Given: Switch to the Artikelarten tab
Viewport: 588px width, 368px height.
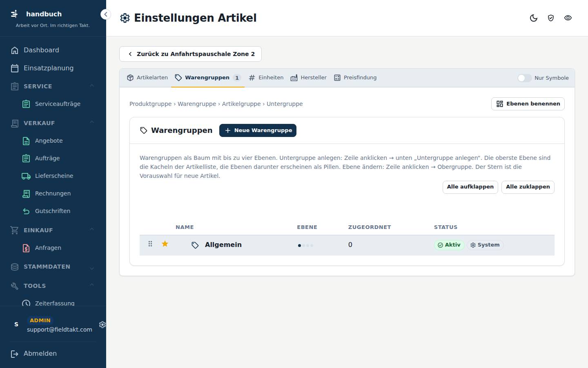Looking at the screenshot, I should pyautogui.click(x=147, y=78).
